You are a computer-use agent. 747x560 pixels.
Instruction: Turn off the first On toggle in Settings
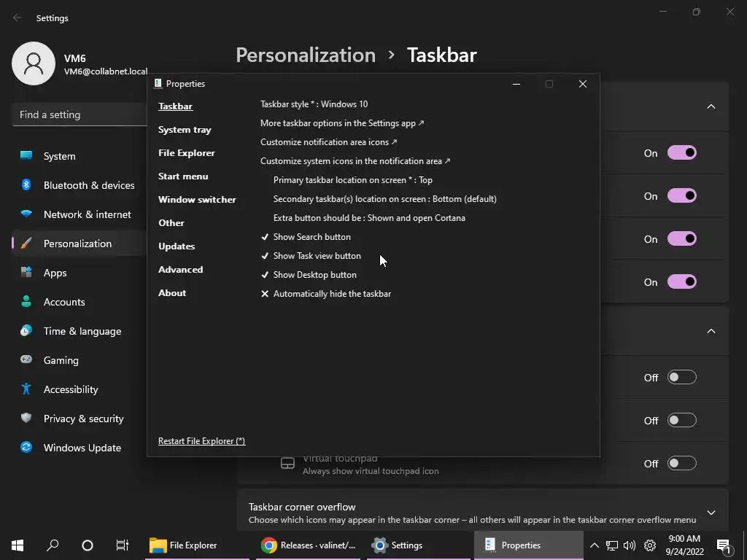[682, 153]
